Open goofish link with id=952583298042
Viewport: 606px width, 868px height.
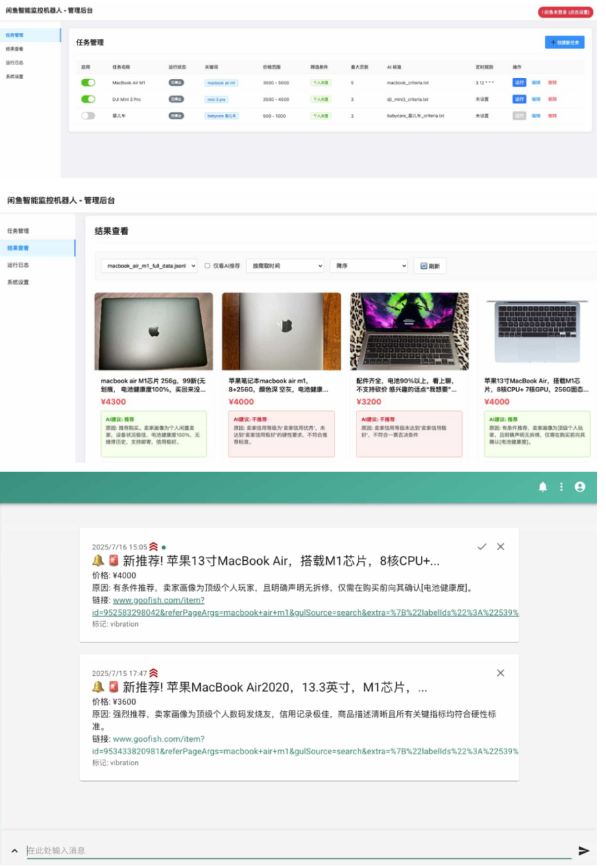click(x=305, y=607)
